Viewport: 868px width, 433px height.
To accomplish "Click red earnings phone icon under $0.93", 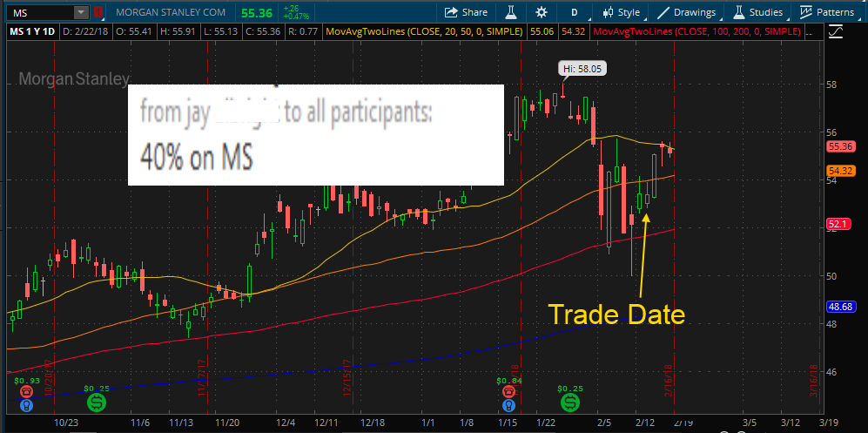I will [x=26, y=391].
